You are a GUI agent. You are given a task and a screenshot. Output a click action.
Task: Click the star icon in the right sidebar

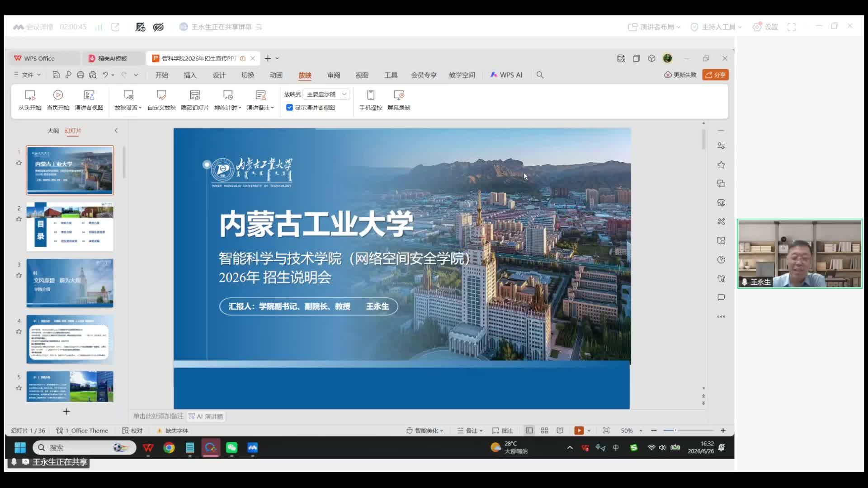pyautogui.click(x=721, y=165)
